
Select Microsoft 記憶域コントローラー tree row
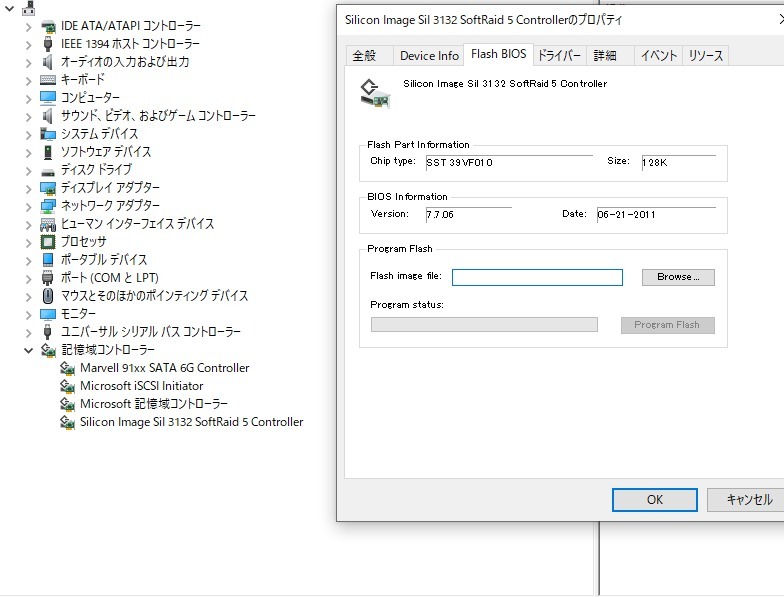154,404
